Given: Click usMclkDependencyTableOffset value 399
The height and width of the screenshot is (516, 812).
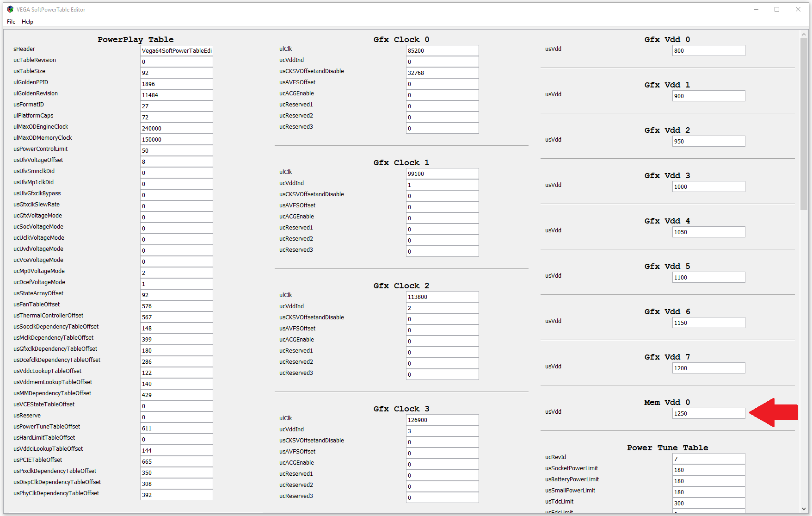Looking at the screenshot, I should [177, 339].
